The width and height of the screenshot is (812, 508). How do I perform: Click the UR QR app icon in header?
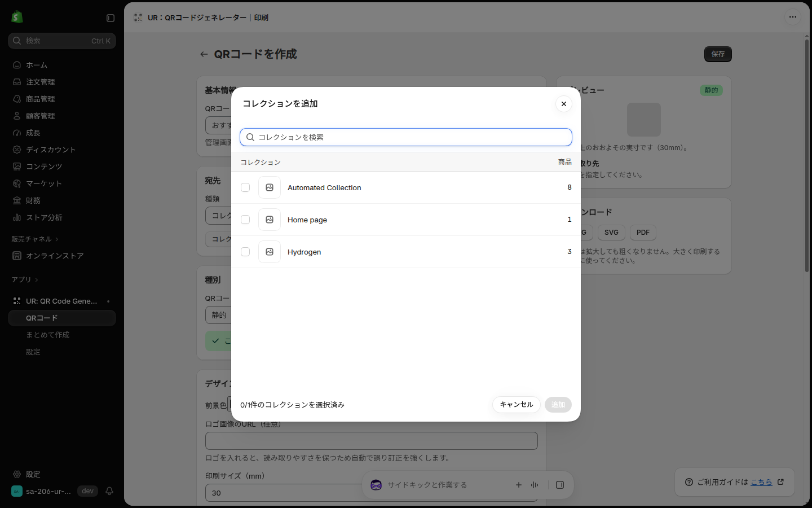pyautogui.click(x=138, y=17)
